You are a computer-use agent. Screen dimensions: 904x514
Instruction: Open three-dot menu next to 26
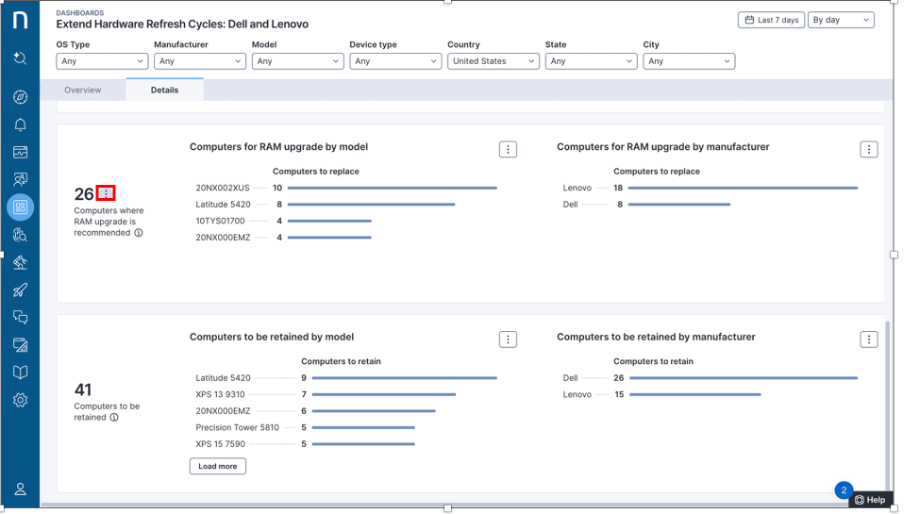(x=106, y=193)
